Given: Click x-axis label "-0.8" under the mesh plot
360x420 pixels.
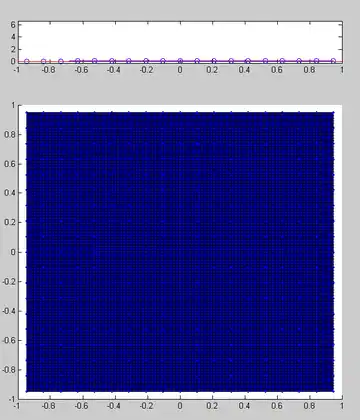Looking at the screenshot, I should 48,406.
